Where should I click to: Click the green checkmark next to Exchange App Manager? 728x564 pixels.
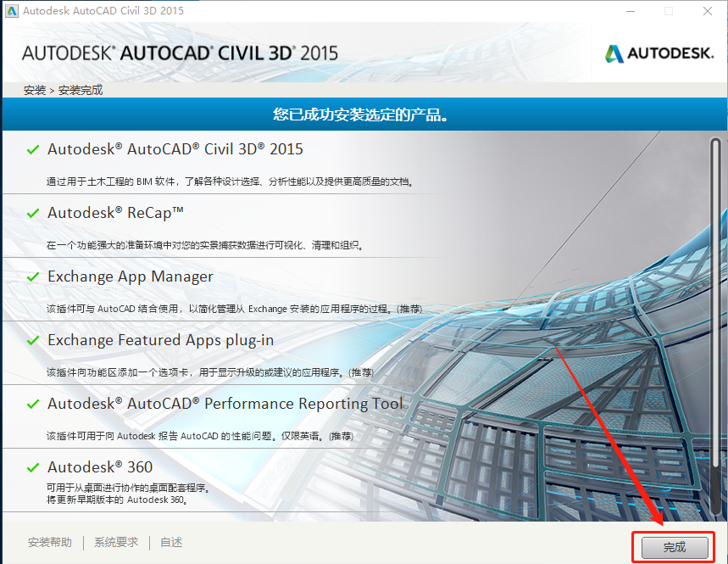click(33, 276)
